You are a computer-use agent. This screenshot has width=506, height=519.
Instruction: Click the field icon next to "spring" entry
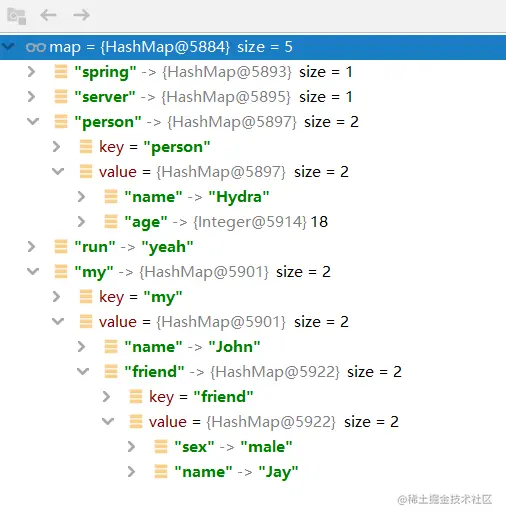(61, 72)
